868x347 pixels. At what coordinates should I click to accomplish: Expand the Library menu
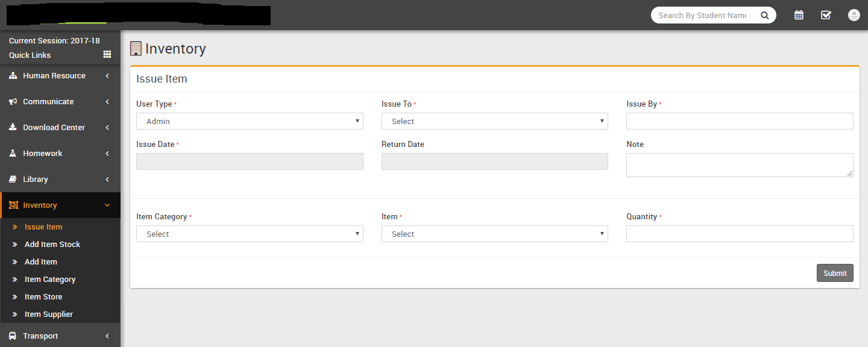tap(60, 180)
